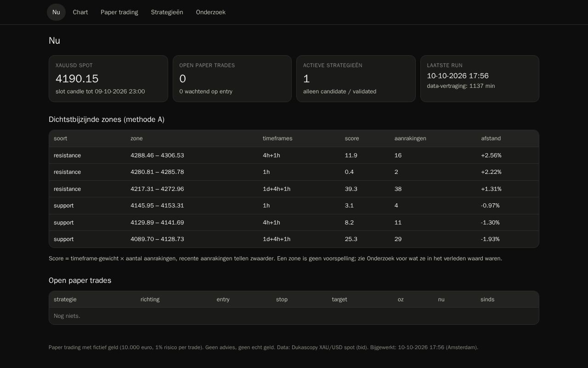The width and height of the screenshot is (588, 368).
Task: Click the zone column header
Action: (136, 138)
